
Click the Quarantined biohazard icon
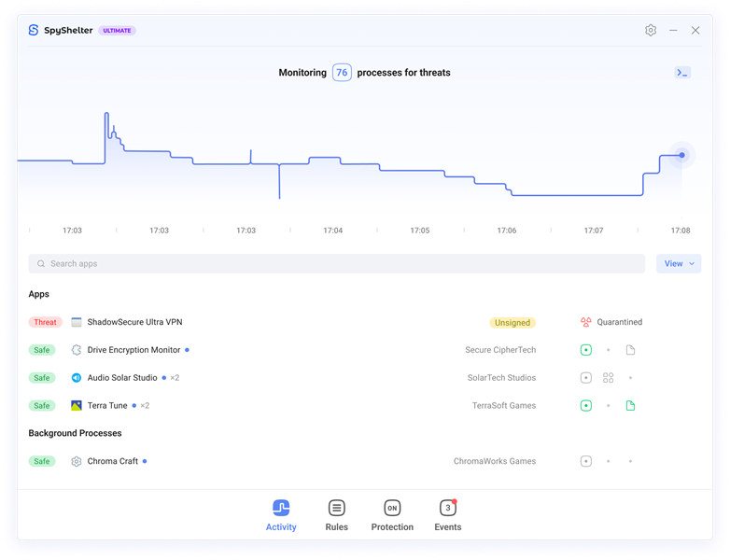click(586, 322)
